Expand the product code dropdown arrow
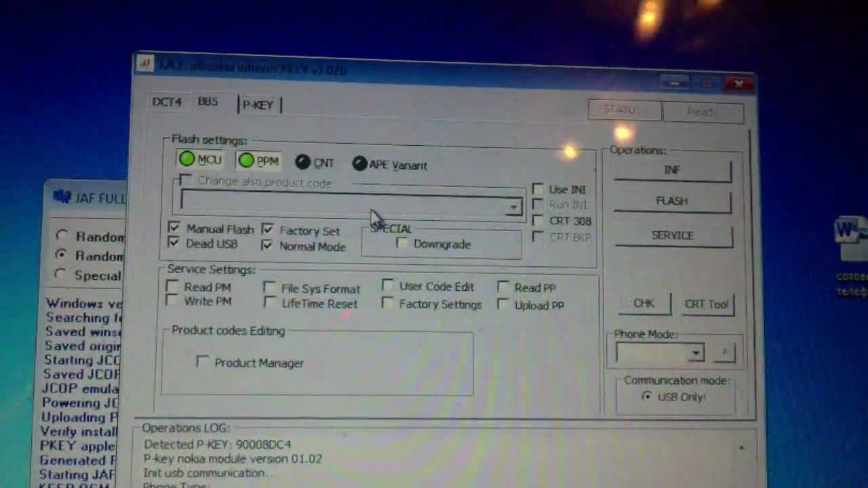 tap(514, 207)
